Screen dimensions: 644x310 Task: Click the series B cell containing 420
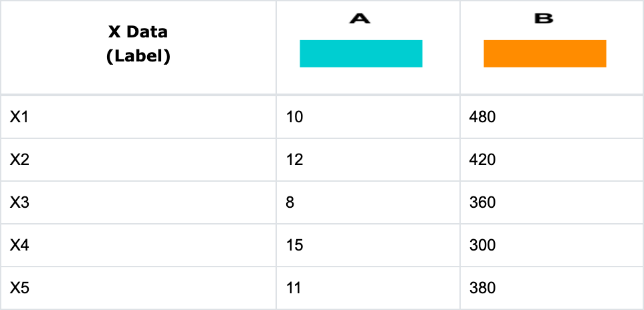point(551,160)
